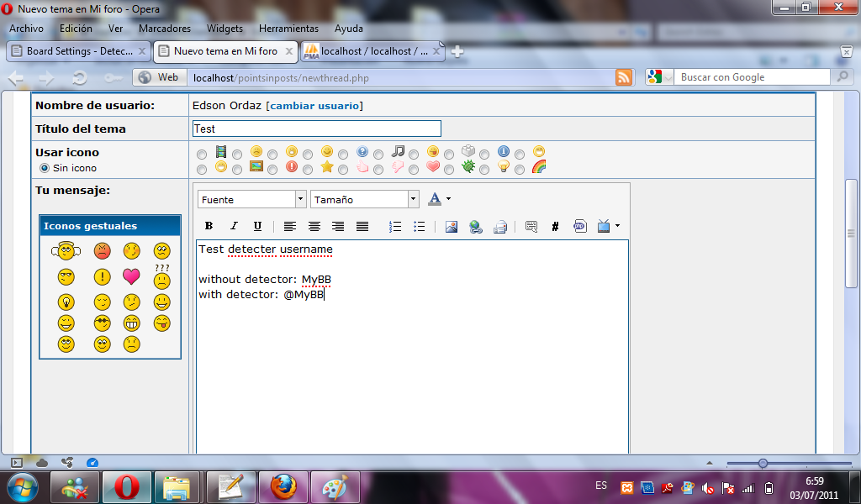The height and width of the screenshot is (504, 861).
Task: Insert a numbered list
Action: (x=395, y=226)
